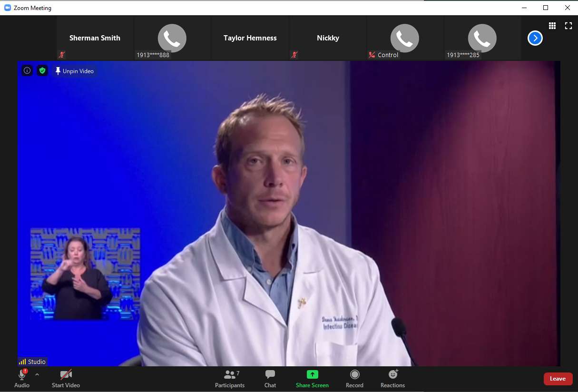
Task: Leave the meeting
Action: click(x=558, y=379)
